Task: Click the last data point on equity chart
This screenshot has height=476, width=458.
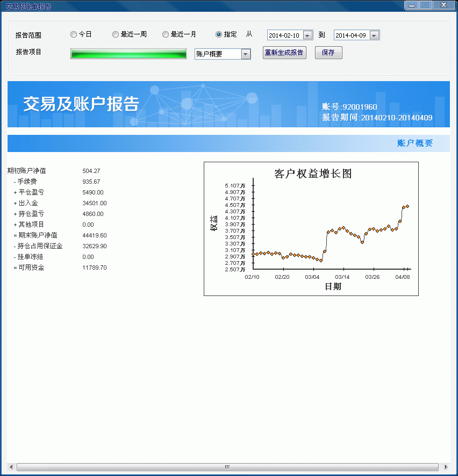Action: click(x=407, y=206)
